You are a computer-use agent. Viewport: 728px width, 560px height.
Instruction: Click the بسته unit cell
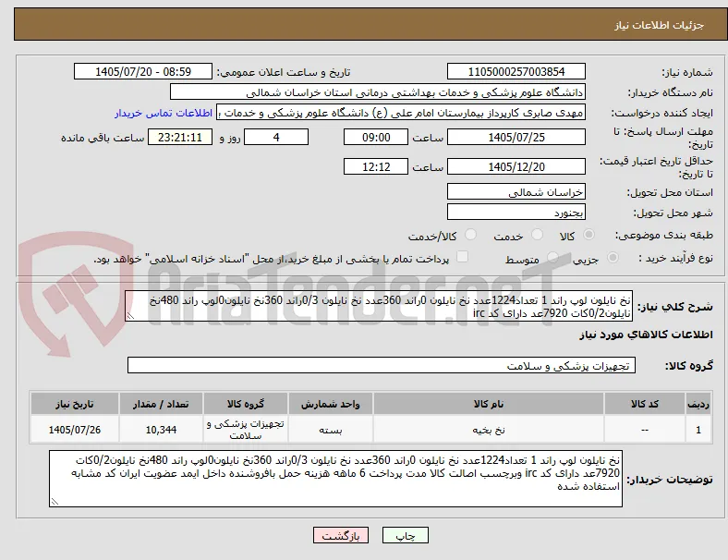[330, 430]
